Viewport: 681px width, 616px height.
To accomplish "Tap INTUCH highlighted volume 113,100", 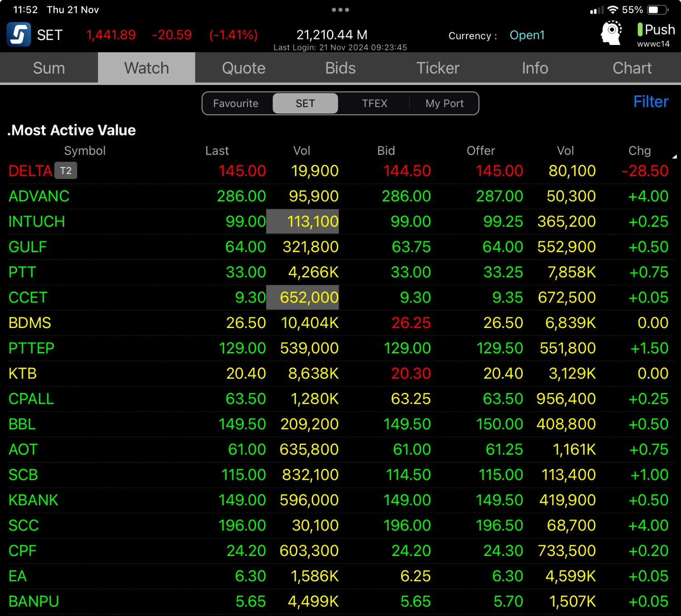I will pyautogui.click(x=303, y=222).
